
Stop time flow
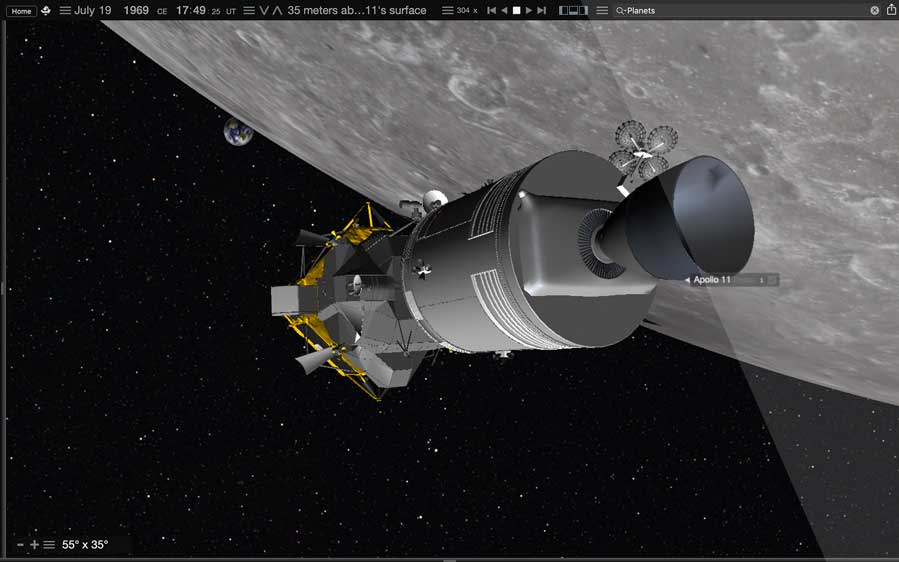click(516, 10)
